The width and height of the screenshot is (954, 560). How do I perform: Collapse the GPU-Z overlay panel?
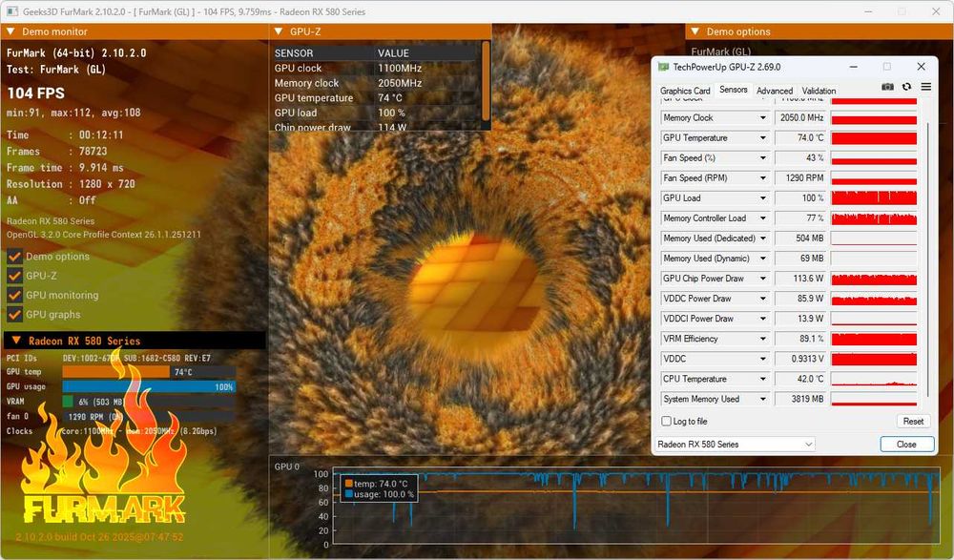pos(279,31)
